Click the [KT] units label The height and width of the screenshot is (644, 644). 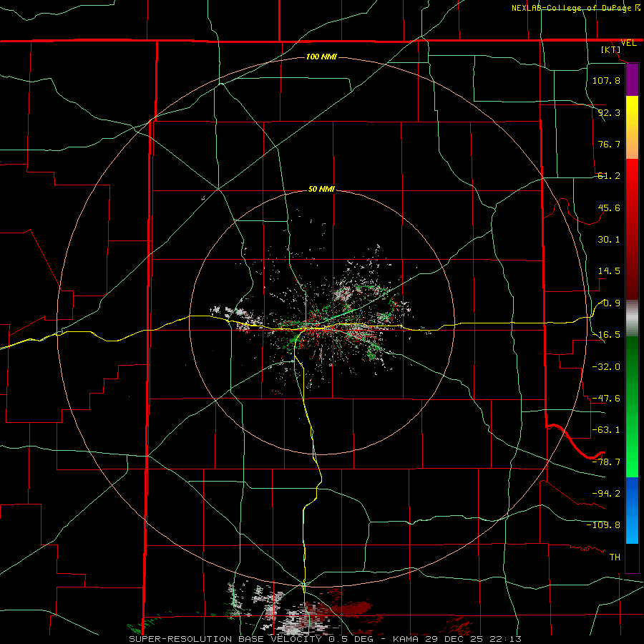point(611,49)
